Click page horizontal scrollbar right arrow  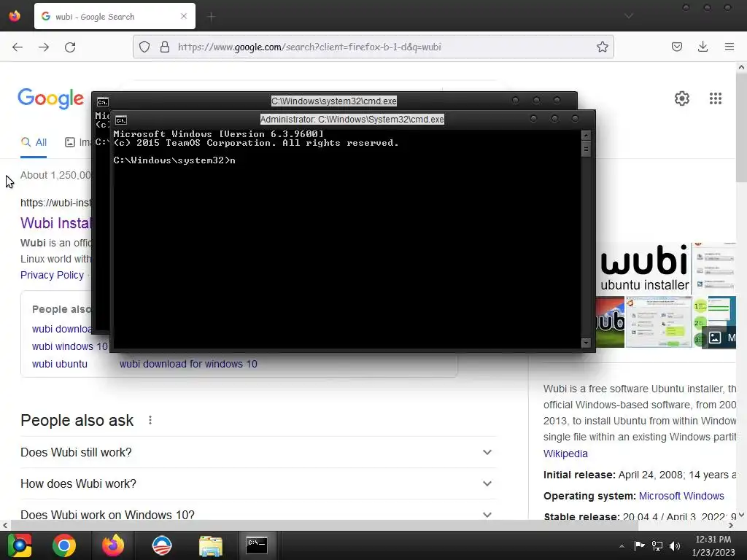pos(731,525)
